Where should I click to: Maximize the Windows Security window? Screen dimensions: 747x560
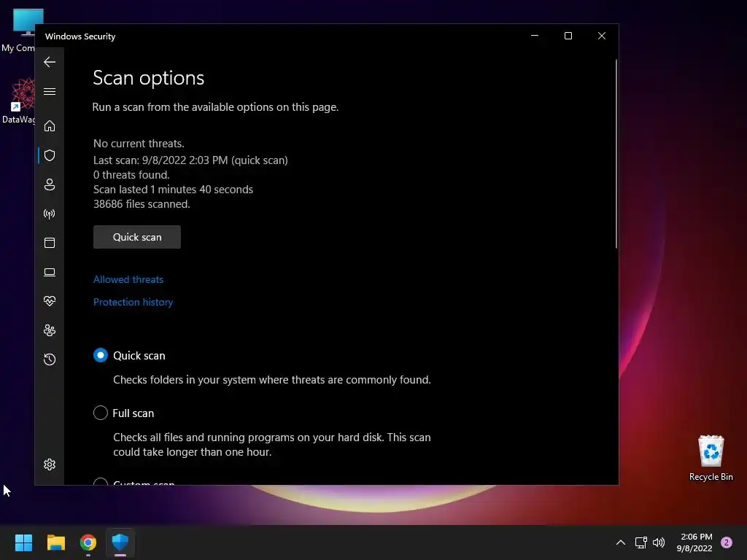click(568, 36)
